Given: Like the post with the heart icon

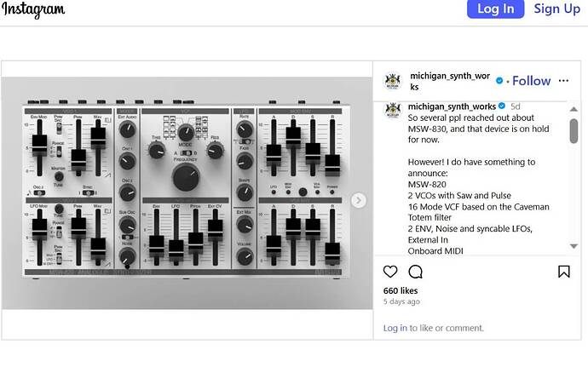Looking at the screenshot, I should coord(390,272).
